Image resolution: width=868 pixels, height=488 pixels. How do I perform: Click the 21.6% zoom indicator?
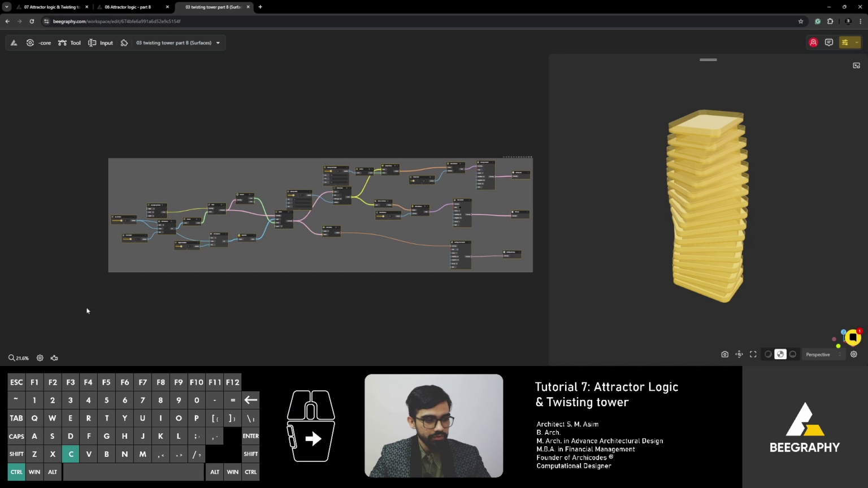(x=19, y=358)
